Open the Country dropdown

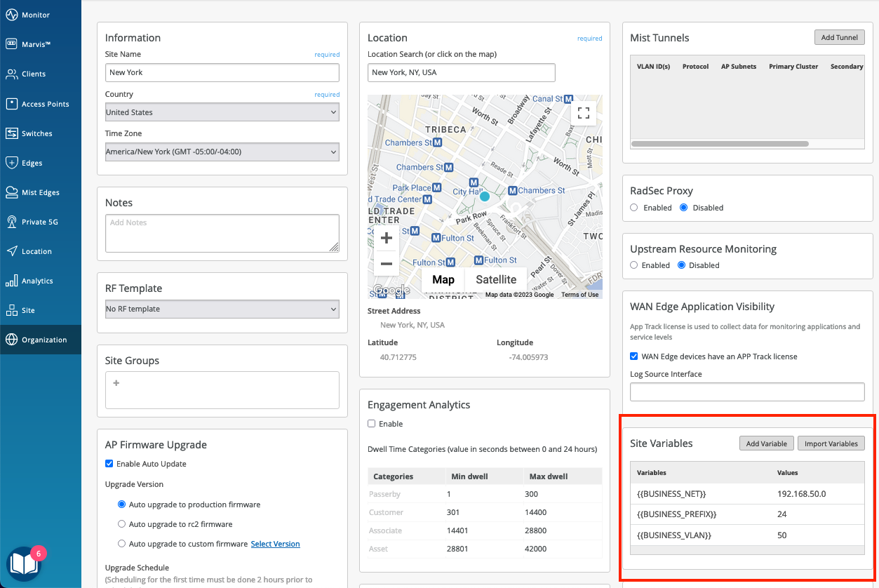[x=222, y=112]
